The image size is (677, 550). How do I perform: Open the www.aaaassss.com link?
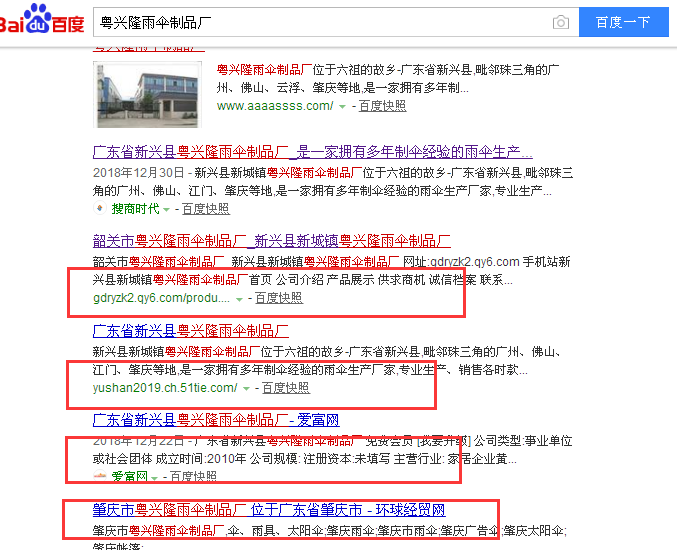[x=275, y=106]
